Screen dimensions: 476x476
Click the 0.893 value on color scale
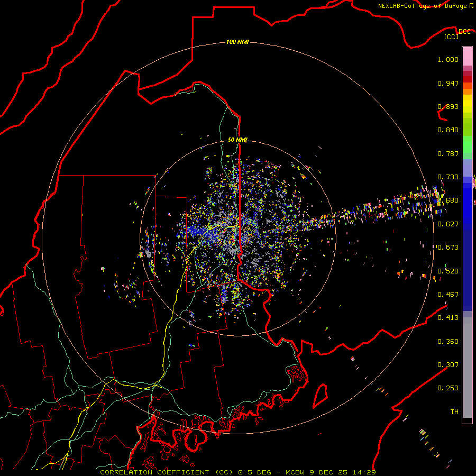(x=448, y=106)
